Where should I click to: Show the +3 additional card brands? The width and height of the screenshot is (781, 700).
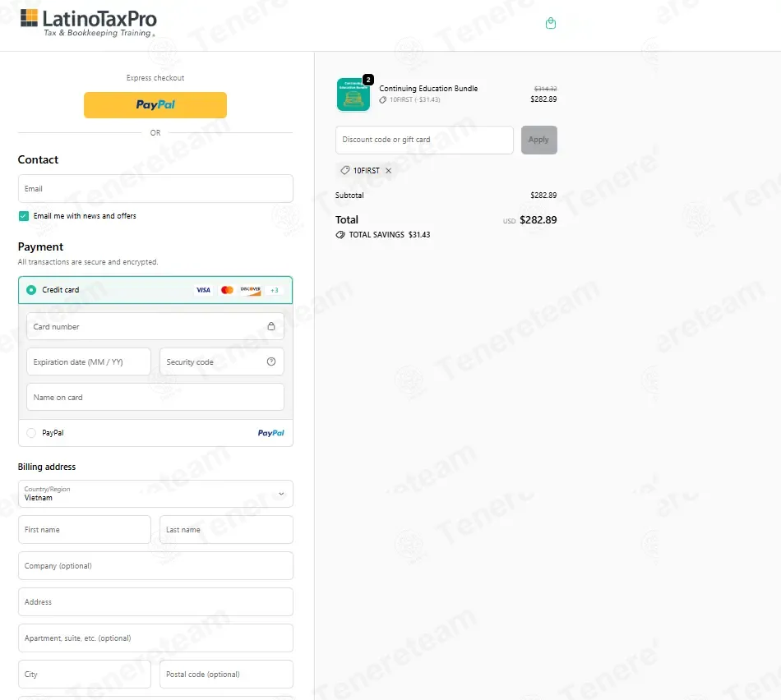275,290
